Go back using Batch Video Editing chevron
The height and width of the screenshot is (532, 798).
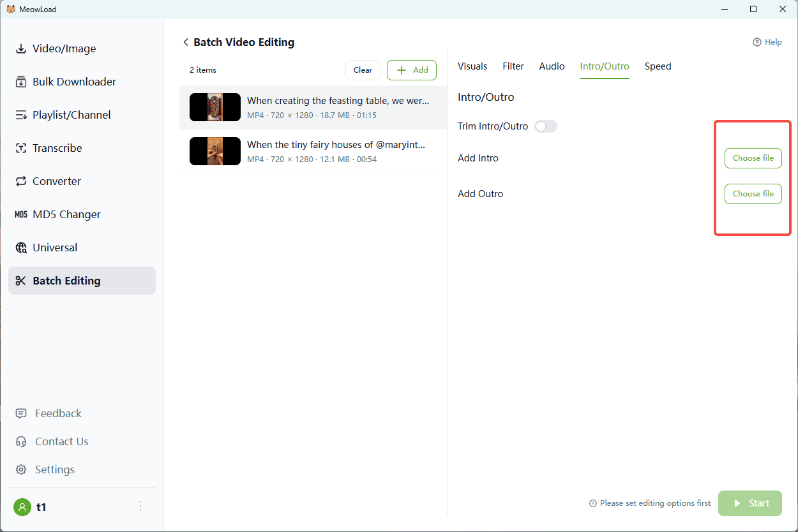click(186, 42)
